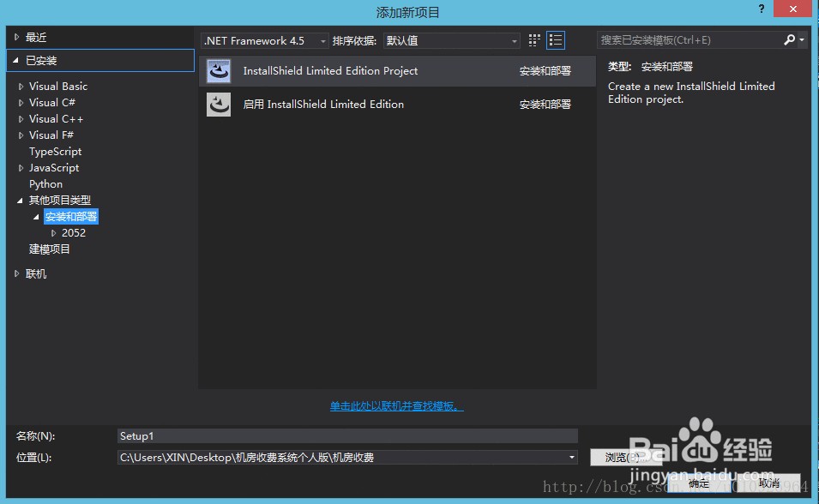Switch to small icons grid view
This screenshot has width=819, height=504.
coord(533,40)
